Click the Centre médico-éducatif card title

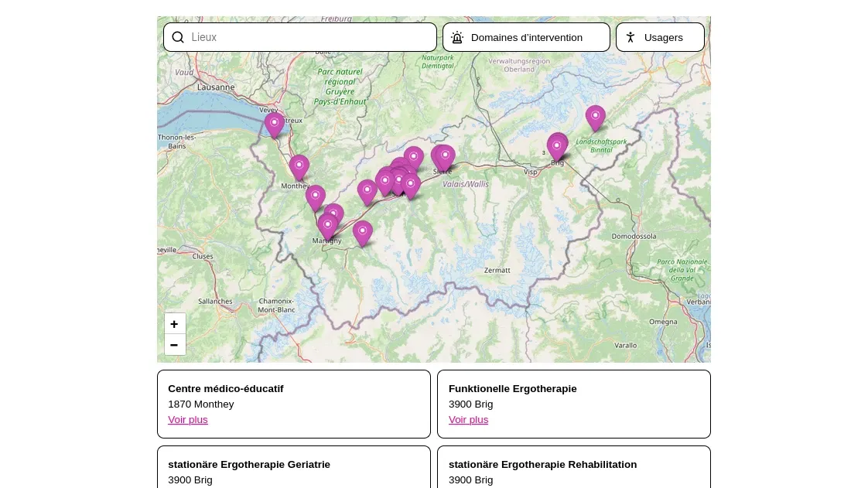point(226,388)
